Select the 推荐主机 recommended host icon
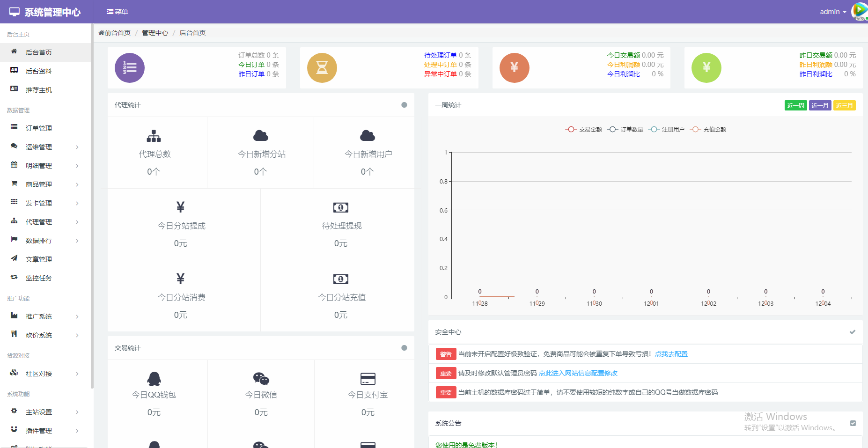The image size is (868, 448). pyautogui.click(x=14, y=89)
